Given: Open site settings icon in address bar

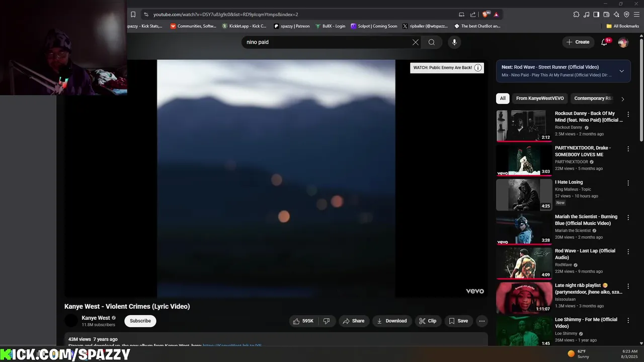Looking at the screenshot, I should pos(146,15).
